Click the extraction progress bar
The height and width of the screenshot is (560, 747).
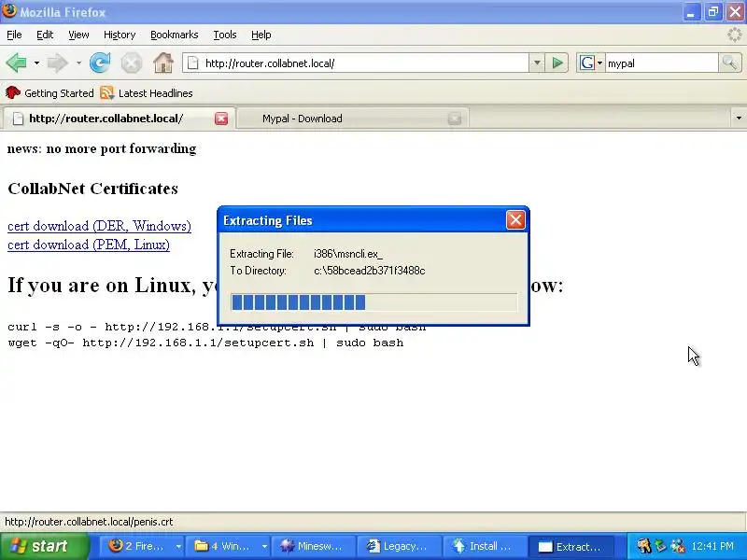click(374, 302)
